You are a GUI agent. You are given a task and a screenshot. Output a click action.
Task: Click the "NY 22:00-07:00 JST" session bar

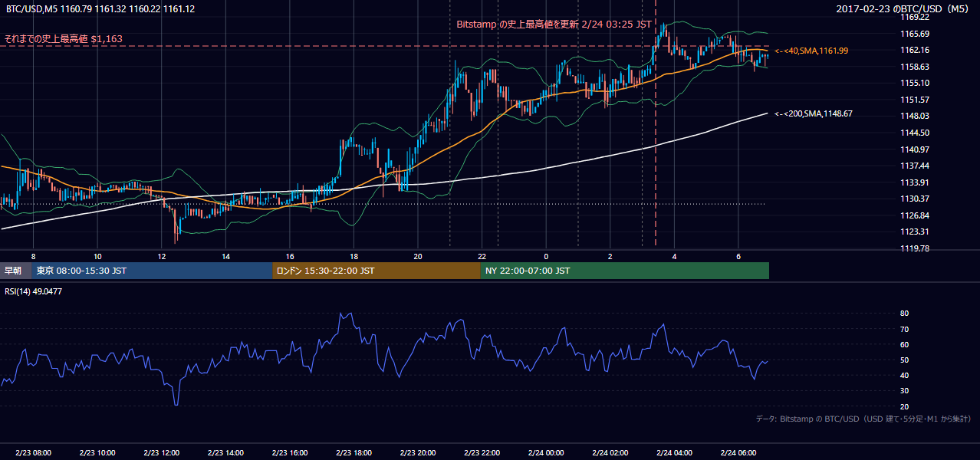(624, 271)
